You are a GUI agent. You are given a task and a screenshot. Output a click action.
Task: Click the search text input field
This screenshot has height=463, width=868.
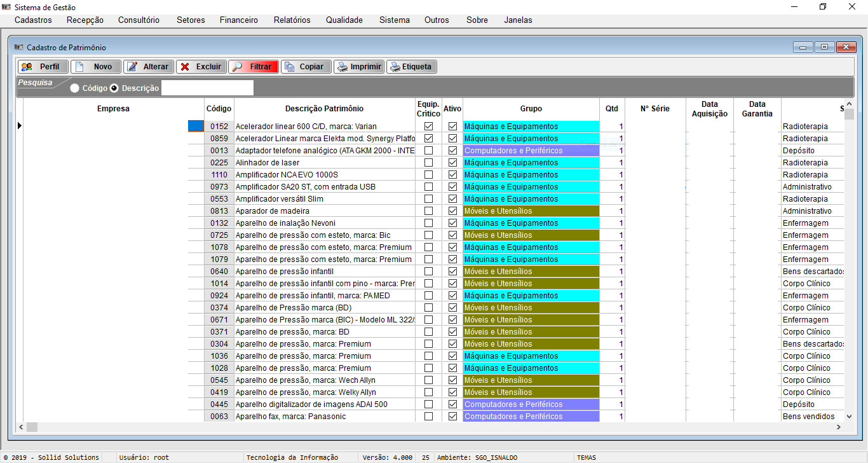coord(207,88)
